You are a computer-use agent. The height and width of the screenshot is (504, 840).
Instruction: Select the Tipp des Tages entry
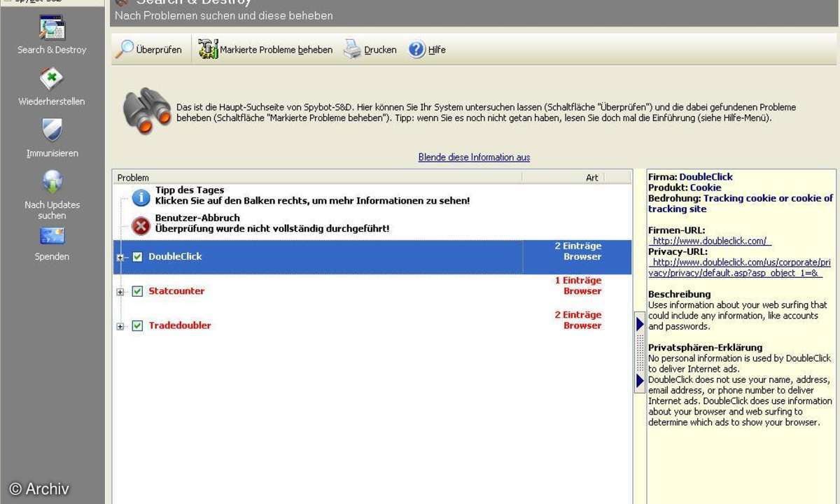190,190
